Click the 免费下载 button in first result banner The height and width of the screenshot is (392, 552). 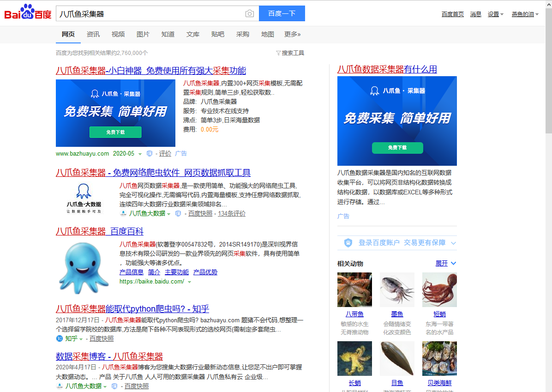pos(115,132)
